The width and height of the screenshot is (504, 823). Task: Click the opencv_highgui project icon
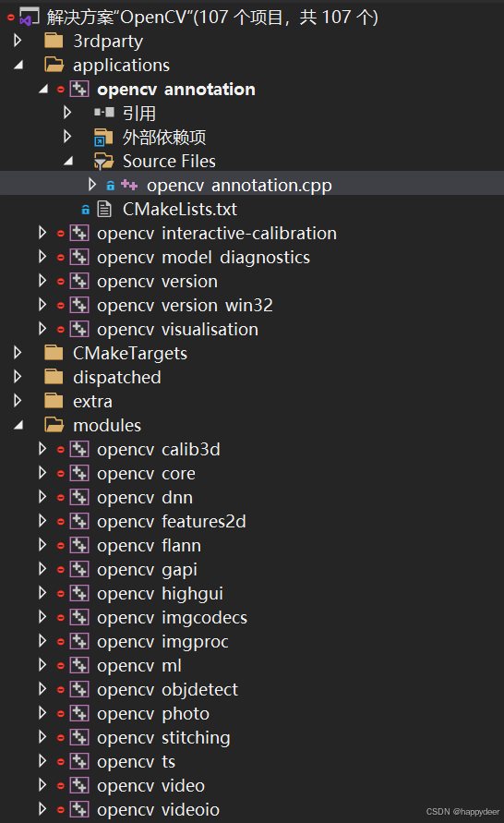pyautogui.click(x=79, y=594)
